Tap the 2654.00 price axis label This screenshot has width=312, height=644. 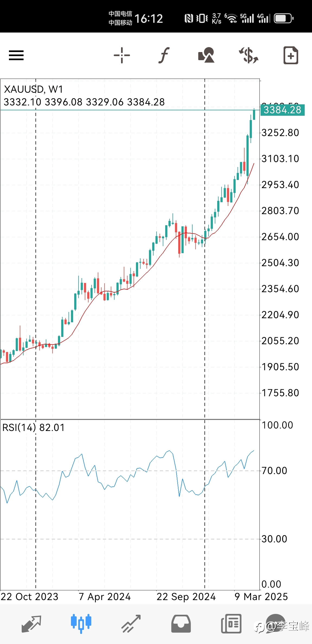point(280,237)
